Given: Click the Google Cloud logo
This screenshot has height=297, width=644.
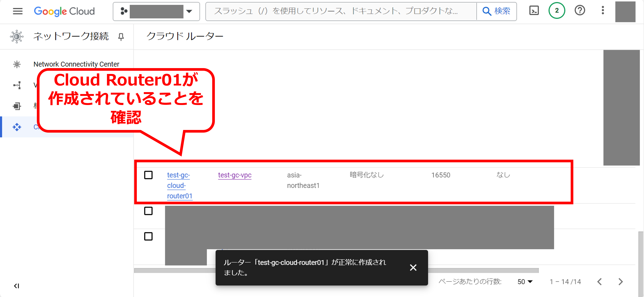Looking at the screenshot, I should 64,11.
